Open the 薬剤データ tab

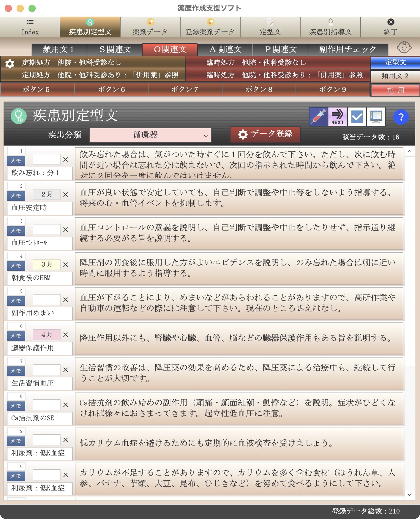pos(150,27)
